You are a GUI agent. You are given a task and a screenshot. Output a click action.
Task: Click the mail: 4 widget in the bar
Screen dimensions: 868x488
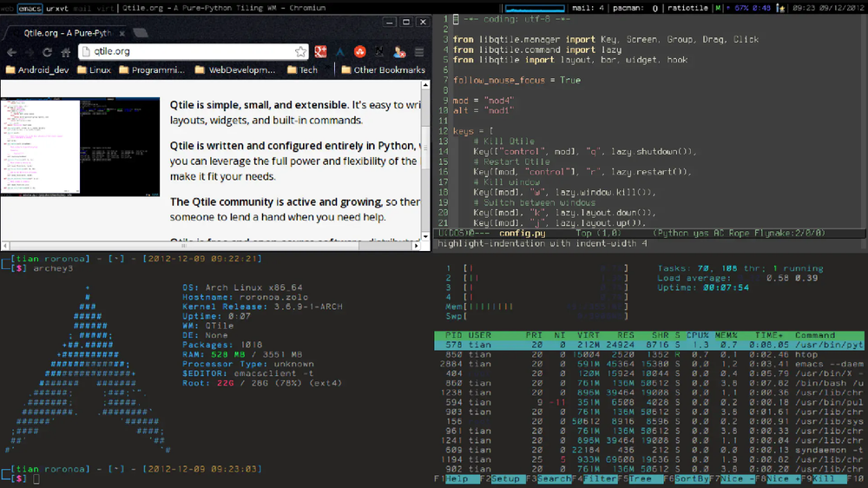coord(588,9)
